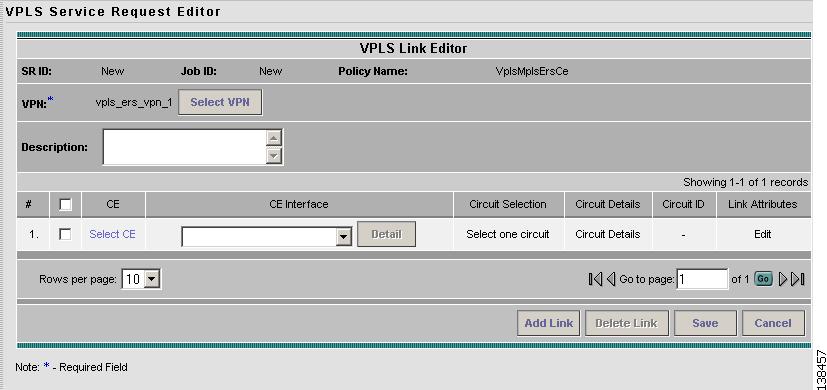Save the VPLS service request
Screen dimensions: 827x390
[705, 323]
